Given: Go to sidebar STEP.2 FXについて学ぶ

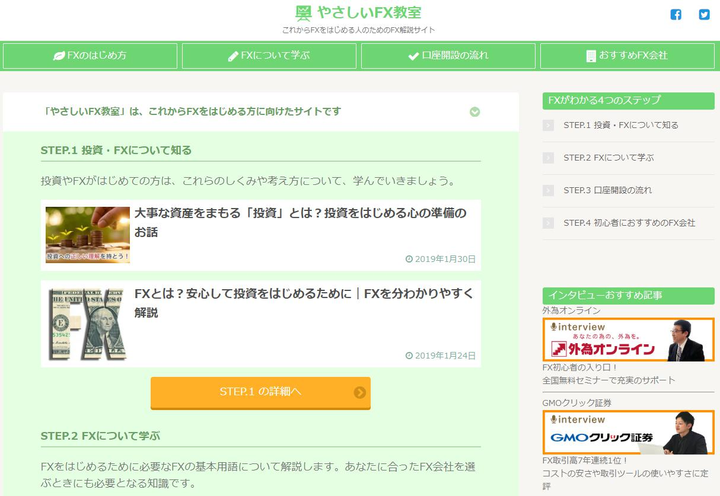Looking at the screenshot, I should pyautogui.click(x=608, y=158).
